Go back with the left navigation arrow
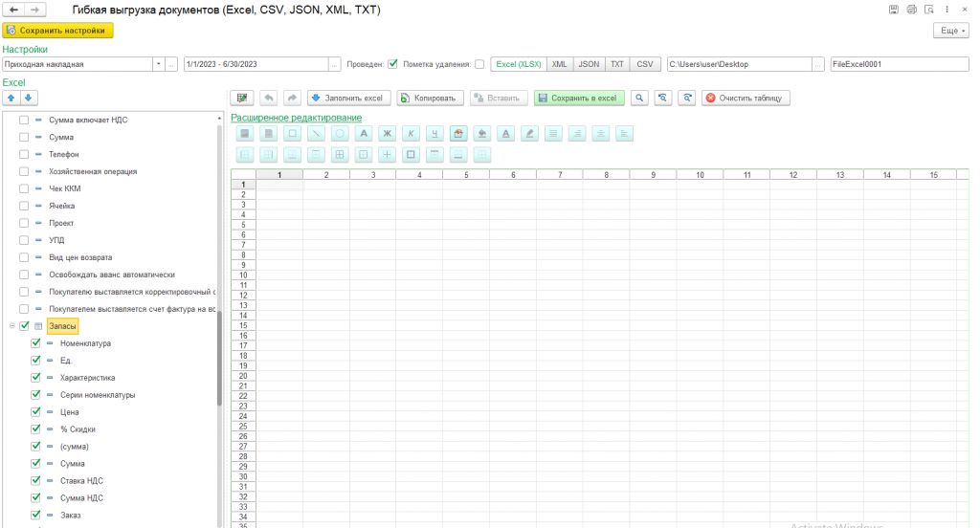The image size is (980, 528). (x=13, y=10)
